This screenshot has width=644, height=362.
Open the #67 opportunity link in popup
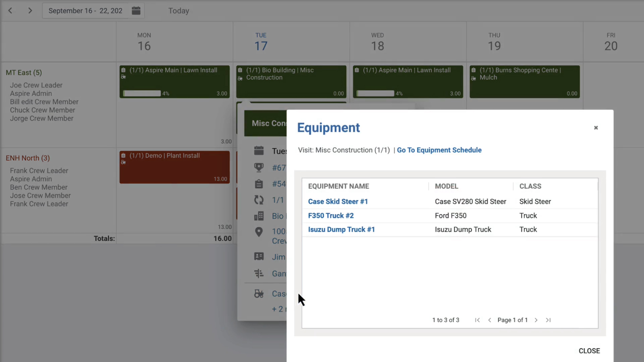[279, 168]
